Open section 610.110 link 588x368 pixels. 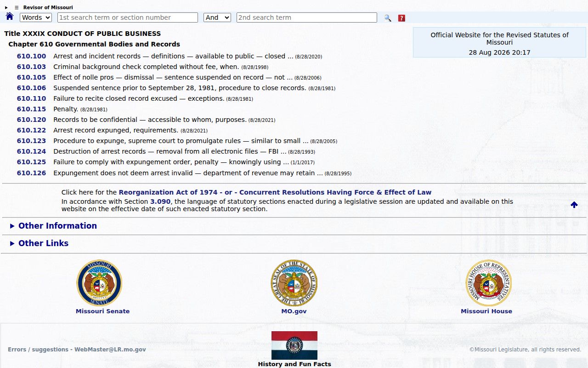tap(31, 98)
